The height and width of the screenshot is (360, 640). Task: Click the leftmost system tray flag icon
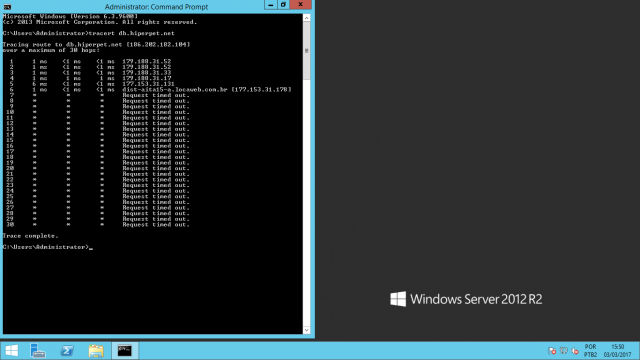click(x=552, y=351)
